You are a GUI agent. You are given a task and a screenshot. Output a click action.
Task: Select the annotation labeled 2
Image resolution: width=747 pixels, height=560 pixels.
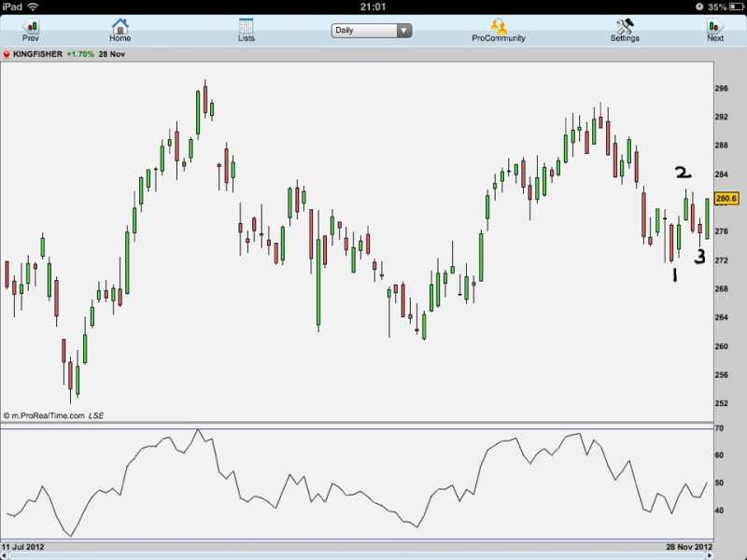(x=683, y=173)
